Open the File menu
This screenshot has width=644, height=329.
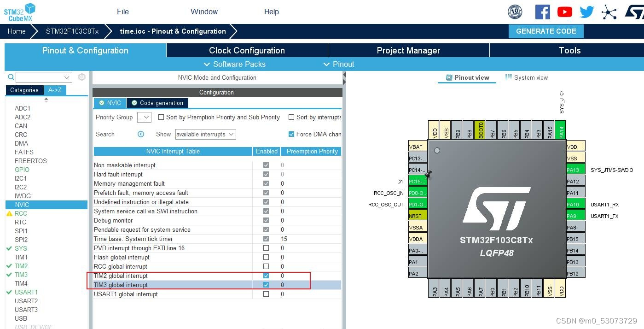click(123, 12)
